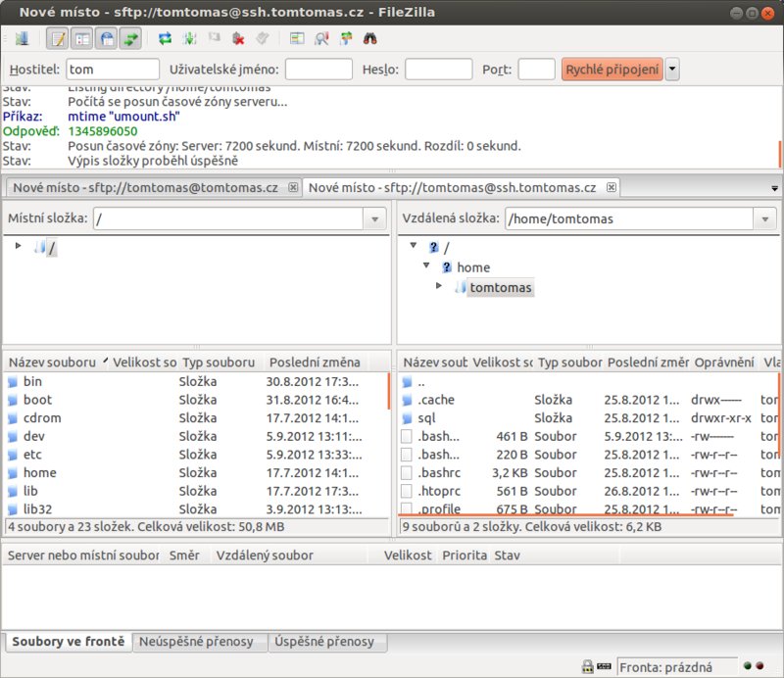Image resolution: width=784 pixels, height=678 pixels.
Task: Expand the tomtomas remote tree node
Action: (x=439, y=285)
